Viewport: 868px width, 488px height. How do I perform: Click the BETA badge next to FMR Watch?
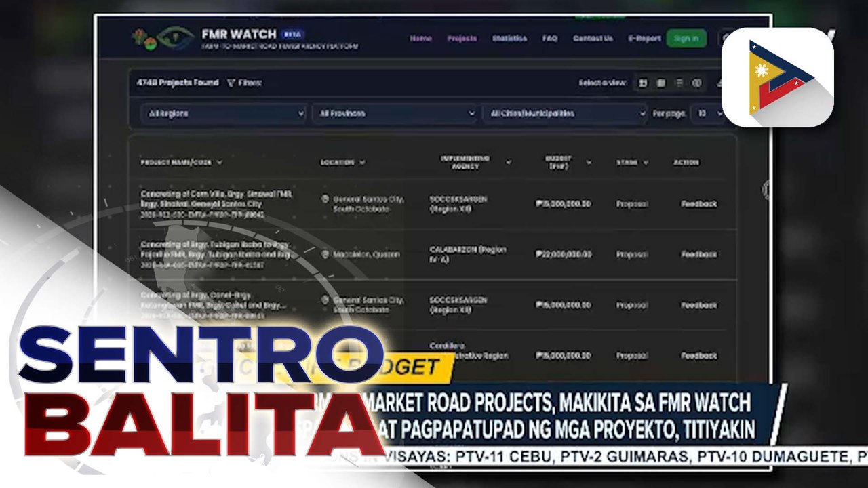click(x=292, y=34)
